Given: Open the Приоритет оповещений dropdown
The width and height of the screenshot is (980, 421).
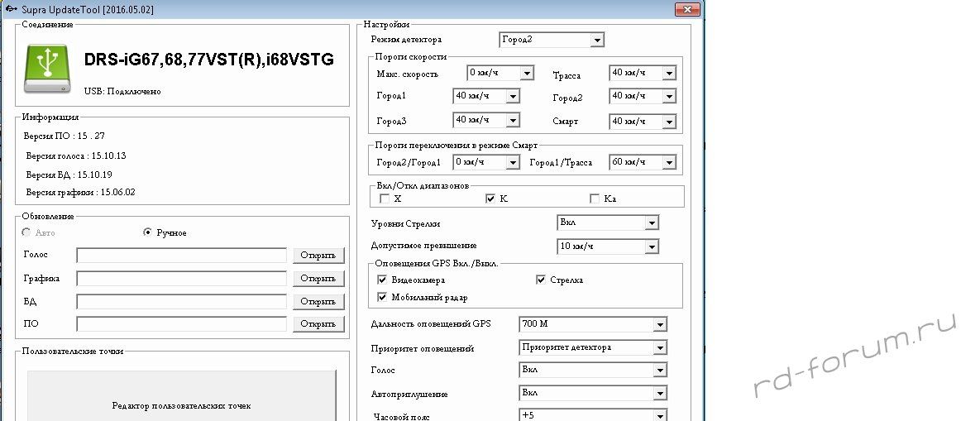Looking at the screenshot, I should pyautogui.click(x=593, y=347).
